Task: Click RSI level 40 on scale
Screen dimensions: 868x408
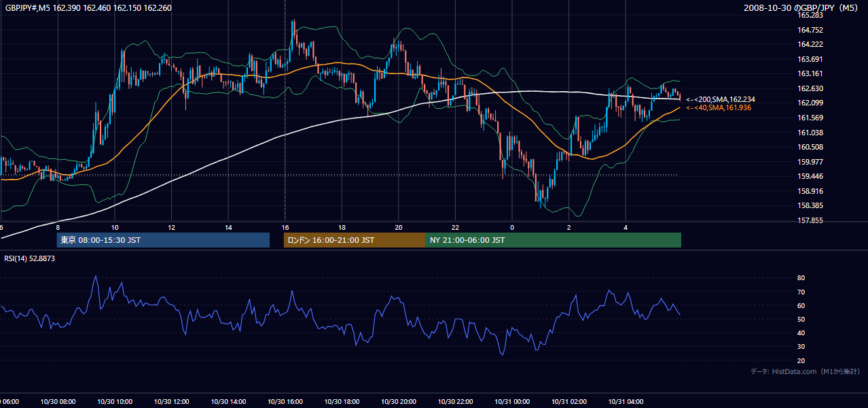Action: coord(801,333)
